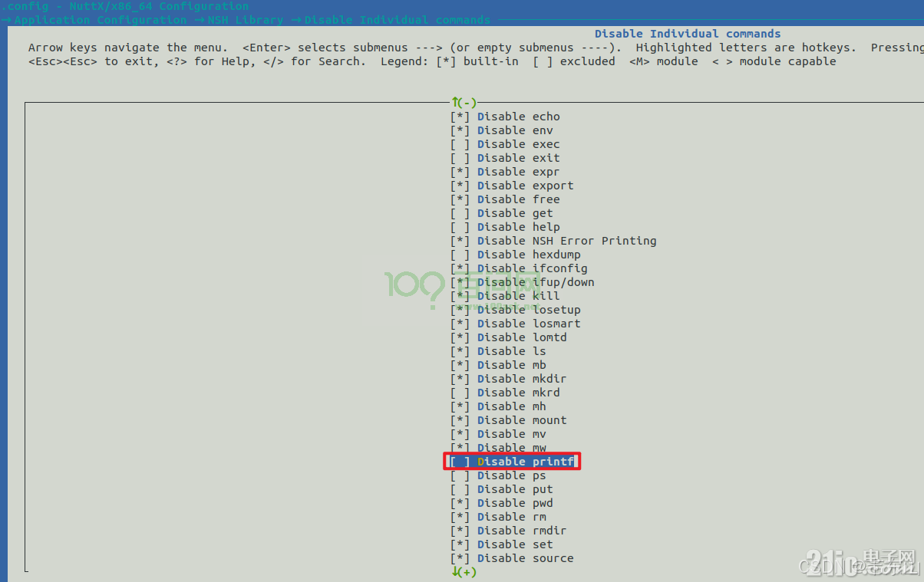Toggle the Disable mv option
The height and width of the screenshot is (582, 924).
pos(498,434)
